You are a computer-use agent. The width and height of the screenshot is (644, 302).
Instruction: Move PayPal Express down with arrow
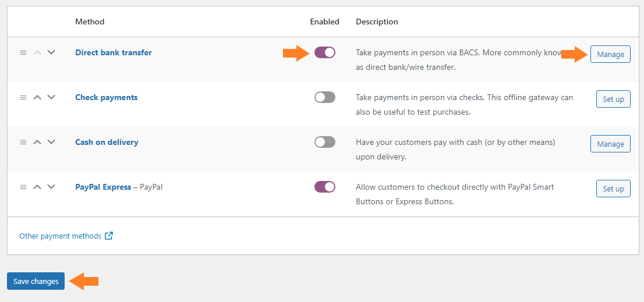[51, 187]
